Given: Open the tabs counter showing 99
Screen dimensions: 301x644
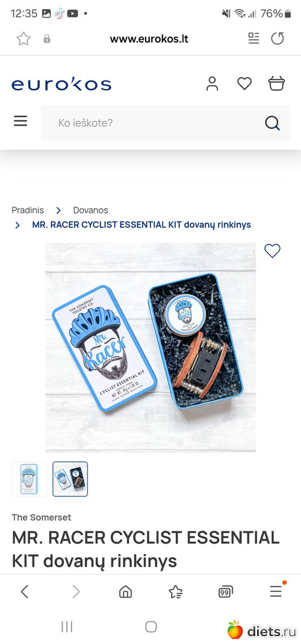Looking at the screenshot, I should [x=226, y=592].
